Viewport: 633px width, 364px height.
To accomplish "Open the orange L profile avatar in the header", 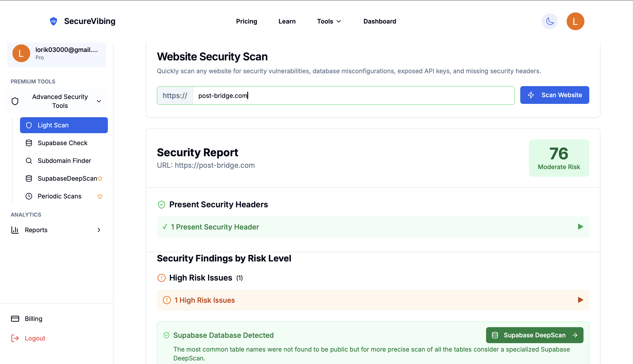I will pos(575,21).
